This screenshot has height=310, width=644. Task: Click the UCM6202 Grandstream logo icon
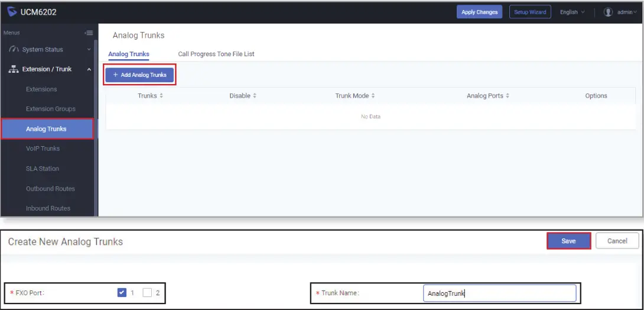click(x=12, y=12)
